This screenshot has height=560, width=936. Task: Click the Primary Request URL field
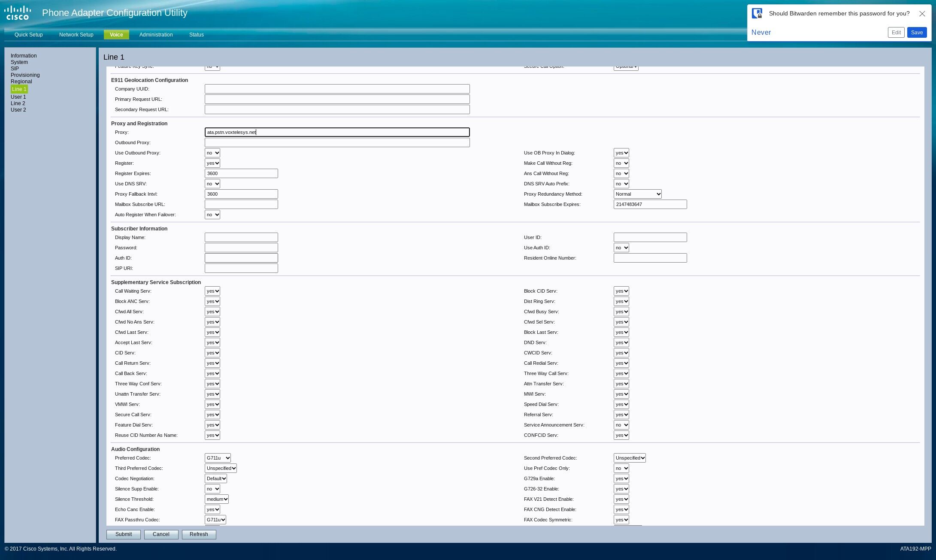pos(337,99)
